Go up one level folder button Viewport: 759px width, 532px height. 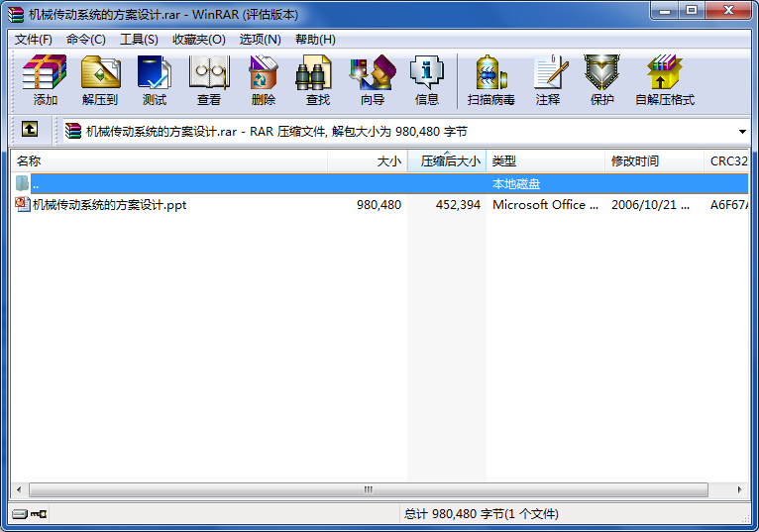pos(30,129)
